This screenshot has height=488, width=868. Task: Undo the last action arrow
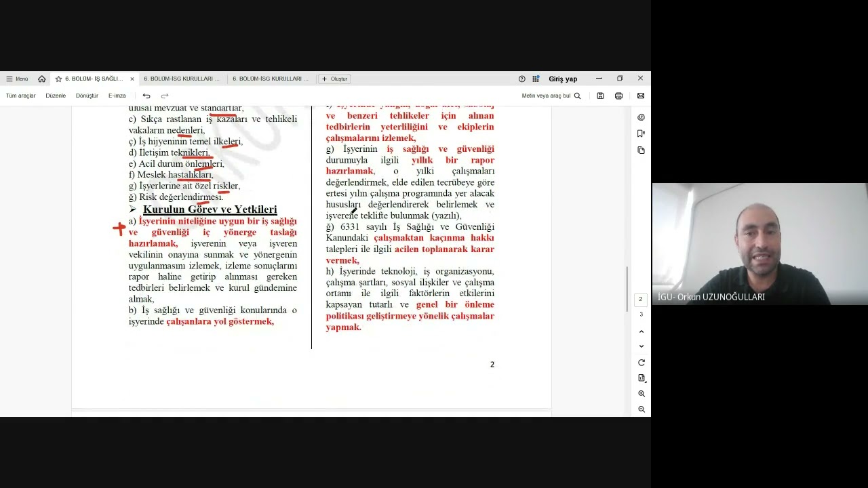(146, 96)
